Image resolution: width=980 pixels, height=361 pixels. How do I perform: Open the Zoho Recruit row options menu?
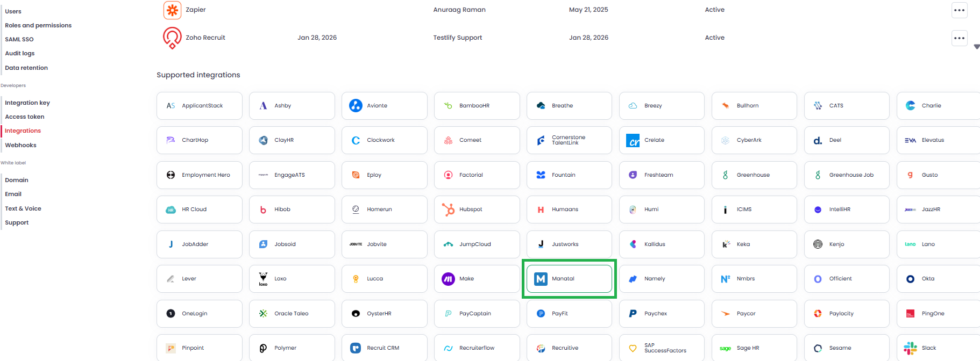click(959, 38)
